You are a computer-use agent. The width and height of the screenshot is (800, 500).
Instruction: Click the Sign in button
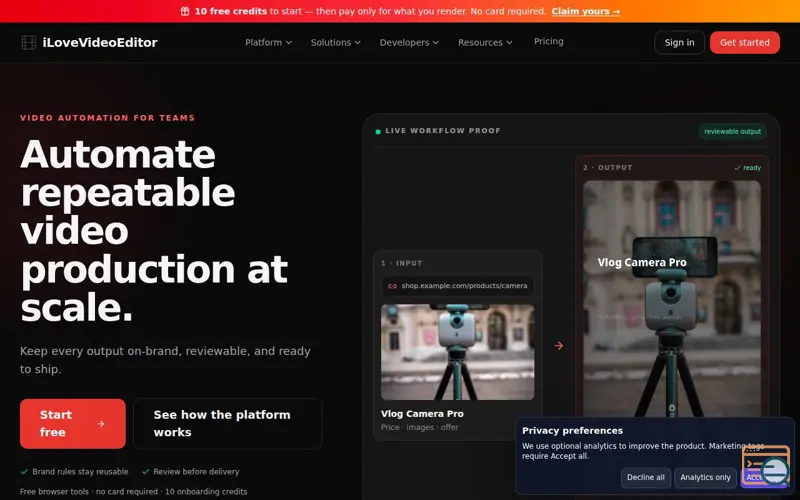coord(679,43)
